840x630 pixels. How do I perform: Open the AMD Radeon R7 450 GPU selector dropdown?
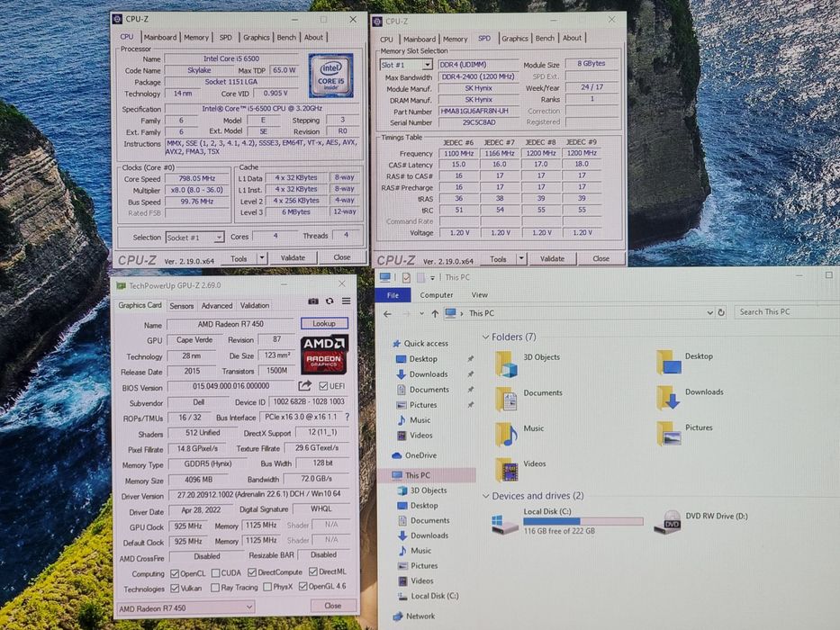(185, 607)
